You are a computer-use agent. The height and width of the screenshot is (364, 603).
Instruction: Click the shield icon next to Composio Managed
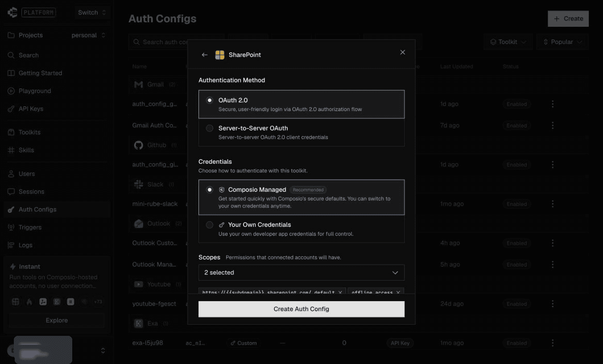[222, 190]
